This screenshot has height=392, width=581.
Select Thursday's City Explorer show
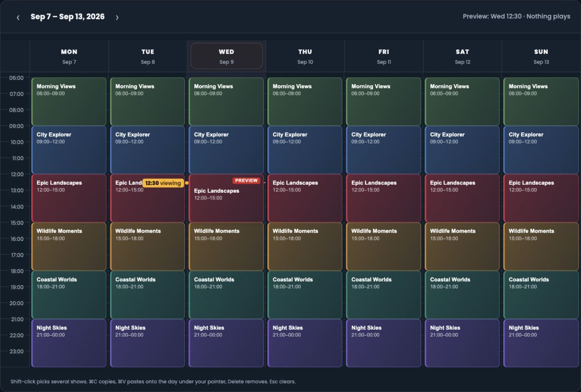coord(305,149)
